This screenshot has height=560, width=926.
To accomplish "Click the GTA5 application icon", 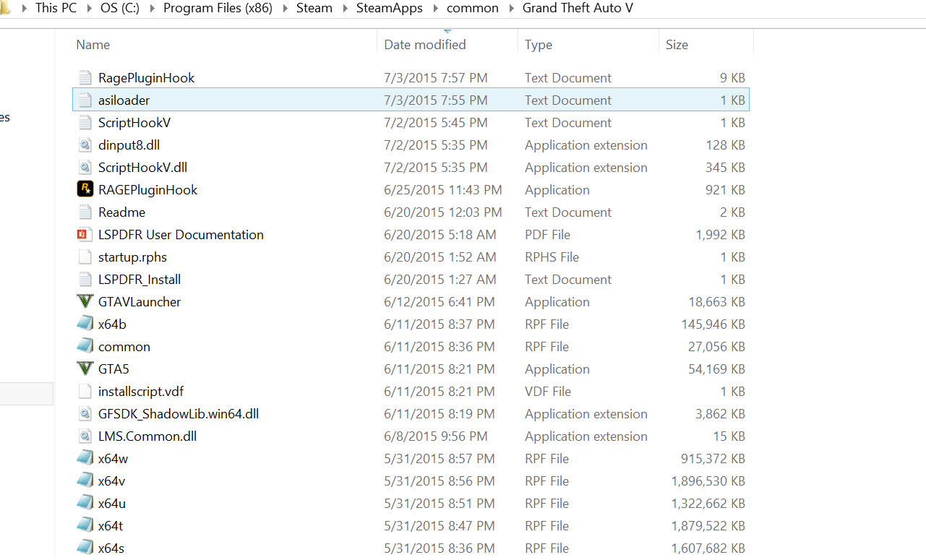I will click(x=85, y=369).
